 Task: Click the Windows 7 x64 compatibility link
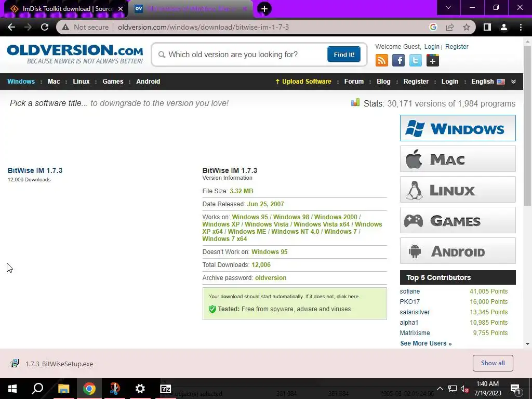[x=224, y=239]
